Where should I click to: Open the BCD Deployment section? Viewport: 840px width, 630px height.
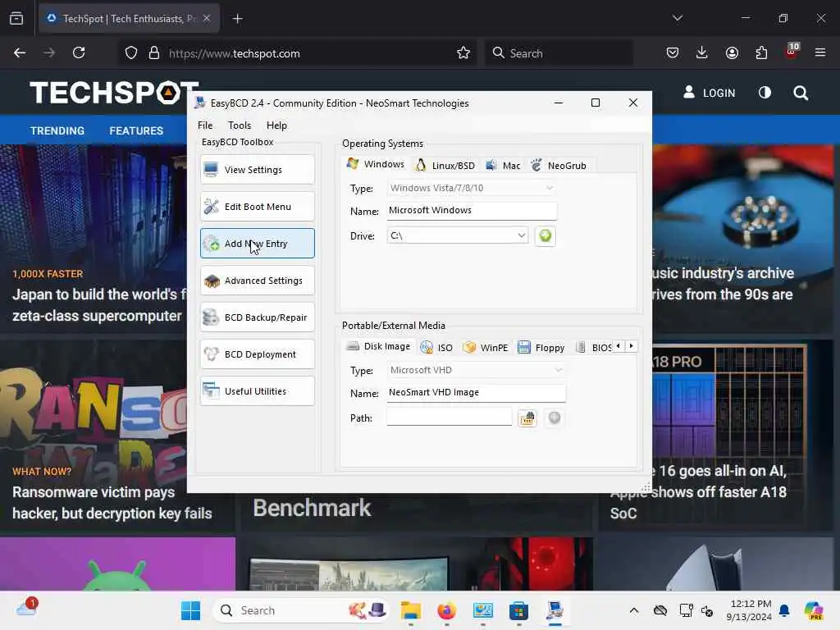click(257, 354)
